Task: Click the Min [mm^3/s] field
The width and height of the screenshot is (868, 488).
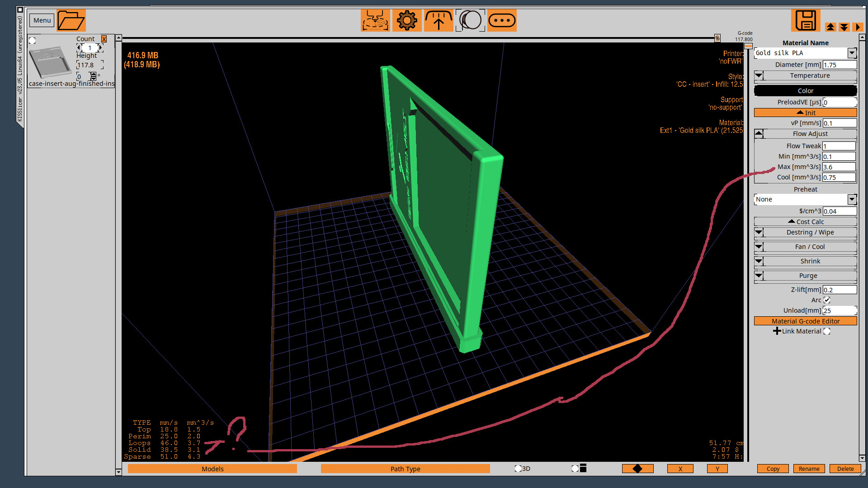Action: point(839,156)
